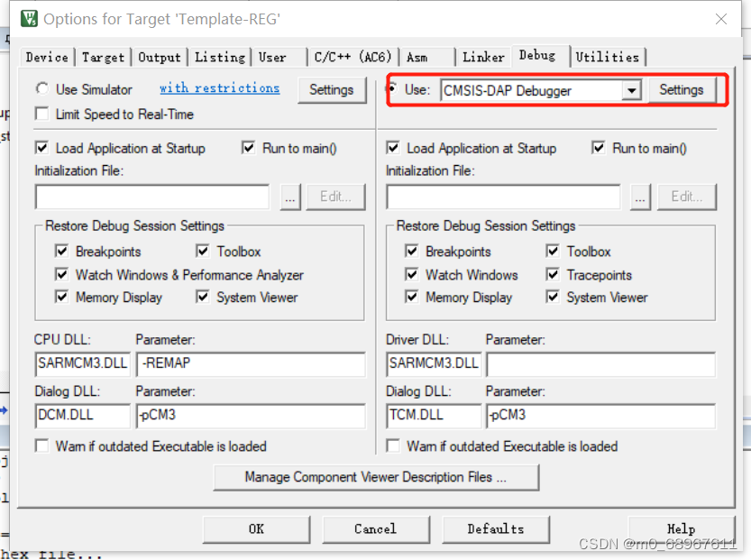Click the Driver DLL field SARMCM3.DLL
The width and height of the screenshot is (751, 560).
434,364
